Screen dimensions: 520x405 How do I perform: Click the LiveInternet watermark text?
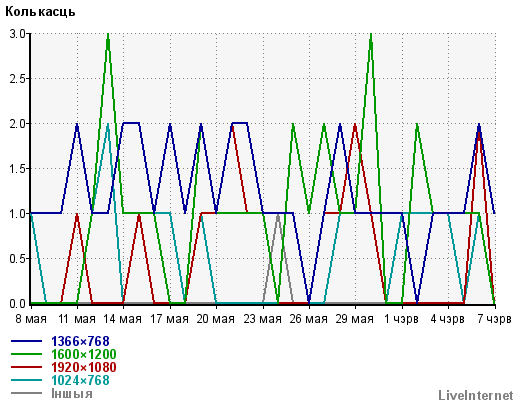pyautogui.click(x=476, y=396)
